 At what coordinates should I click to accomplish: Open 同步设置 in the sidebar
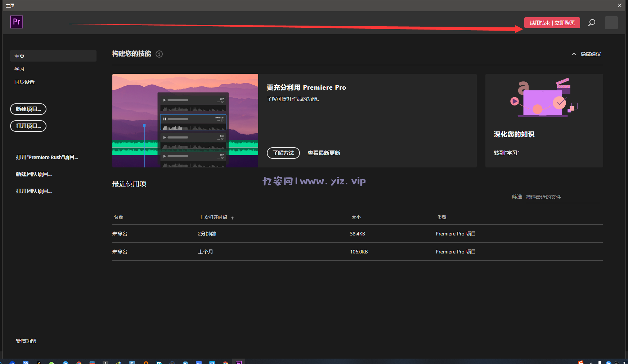[24, 82]
